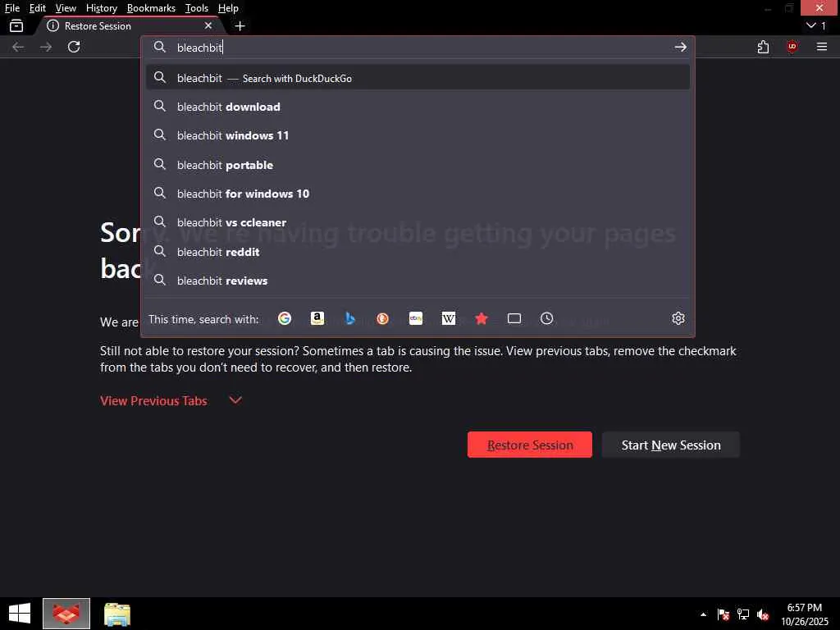Click the View Previous Tabs link
840x630 pixels.
[x=153, y=400]
